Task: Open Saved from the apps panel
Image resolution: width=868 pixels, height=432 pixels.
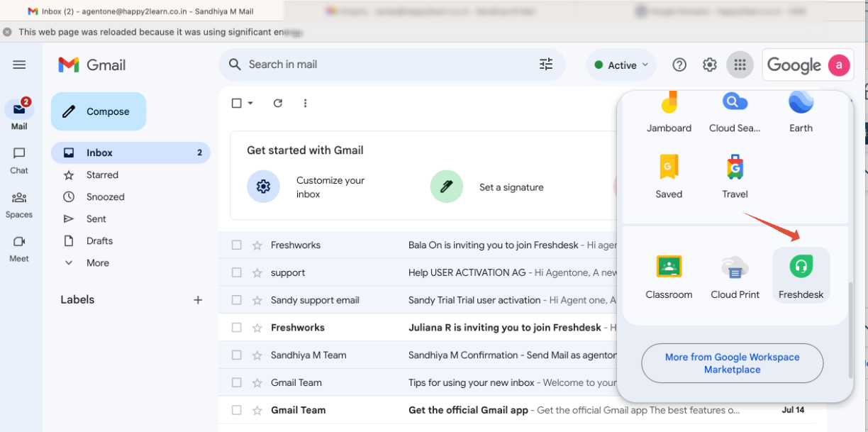Action: tap(669, 176)
